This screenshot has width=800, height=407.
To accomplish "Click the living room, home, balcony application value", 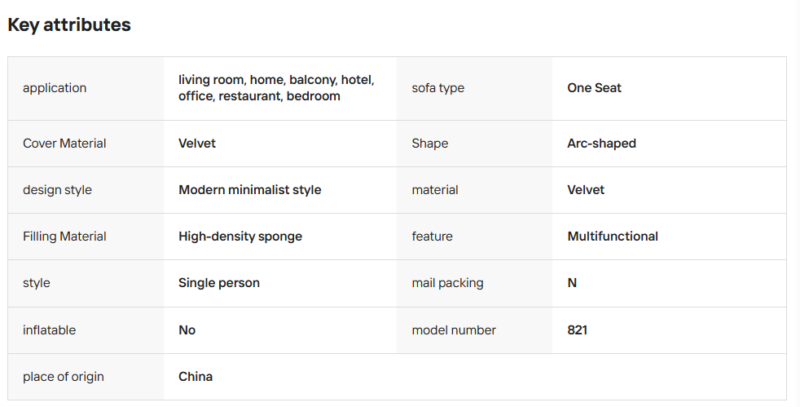I will pyautogui.click(x=276, y=88).
